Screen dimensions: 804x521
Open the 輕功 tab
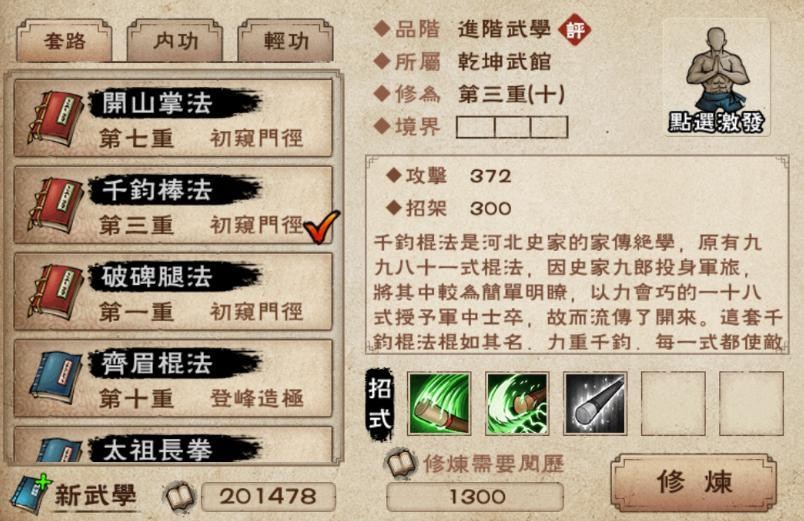click(286, 41)
